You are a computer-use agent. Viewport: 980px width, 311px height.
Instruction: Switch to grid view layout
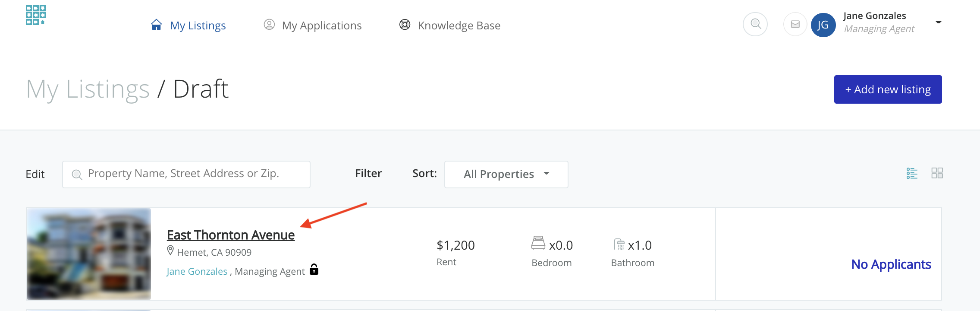click(x=937, y=174)
